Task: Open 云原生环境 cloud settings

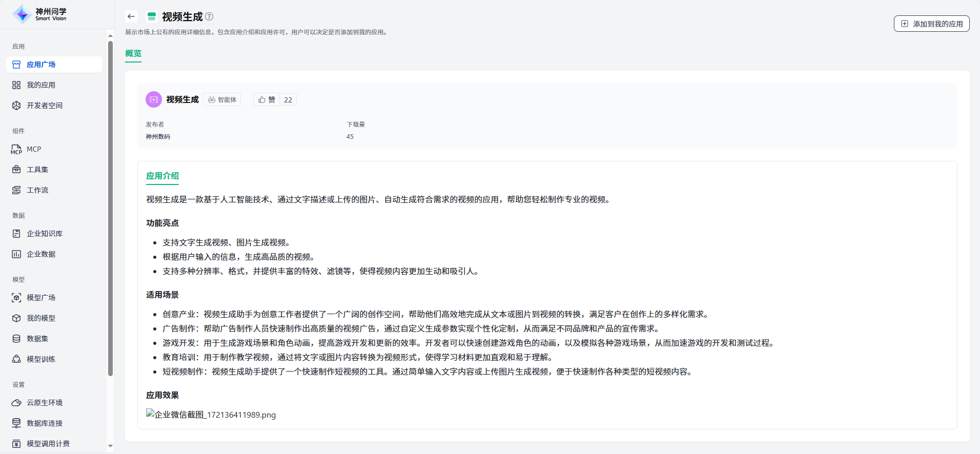Action: (44, 403)
